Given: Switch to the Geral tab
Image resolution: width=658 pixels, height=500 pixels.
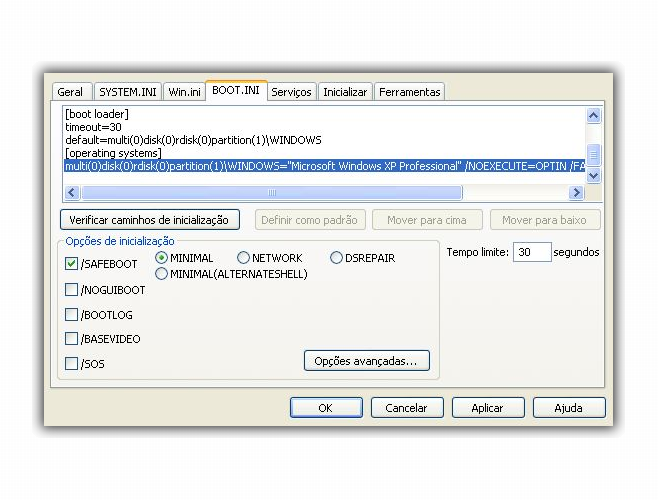Looking at the screenshot, I should [x=70, y=92].
